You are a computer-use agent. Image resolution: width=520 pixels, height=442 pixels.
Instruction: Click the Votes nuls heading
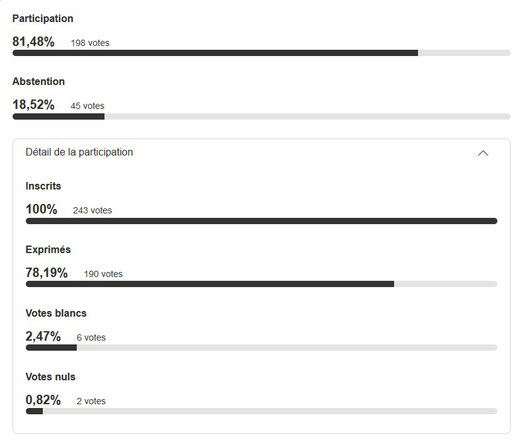coord(50,377)
